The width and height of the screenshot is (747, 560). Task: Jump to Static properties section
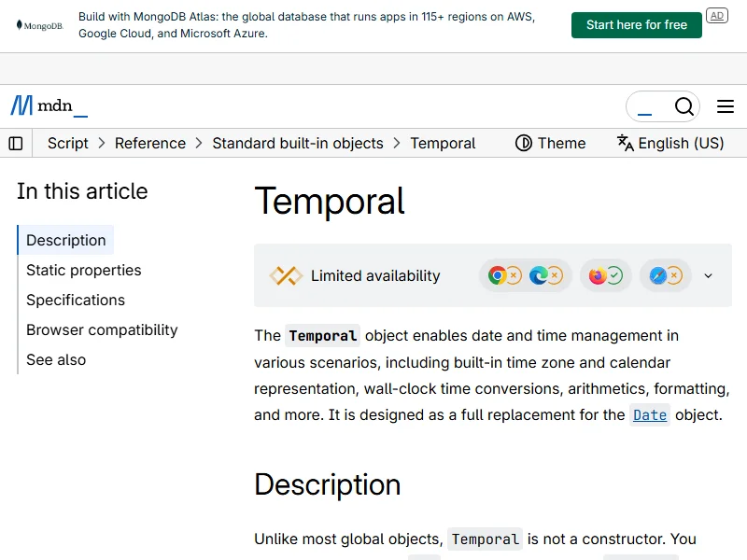tap(84, 270)
